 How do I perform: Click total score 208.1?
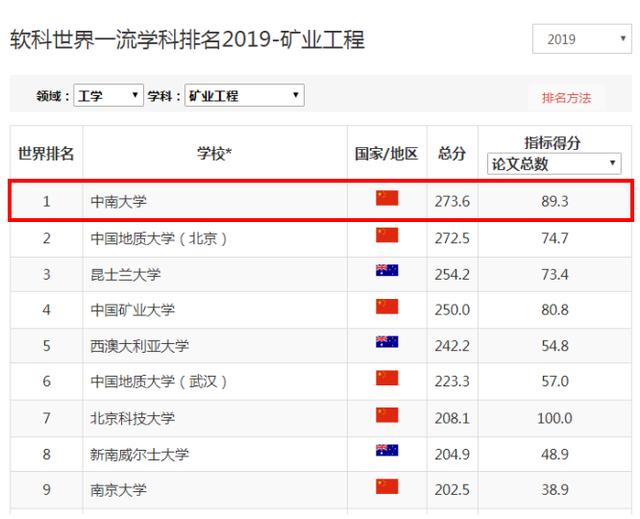(452, 419)
